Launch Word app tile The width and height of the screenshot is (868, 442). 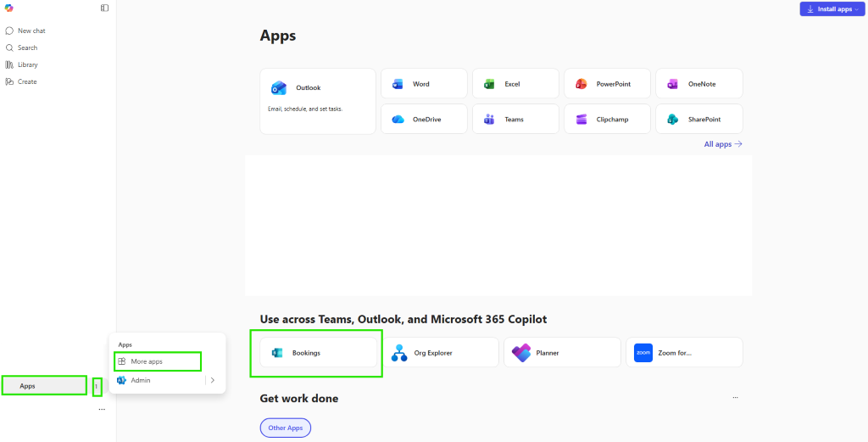[424, 84]
